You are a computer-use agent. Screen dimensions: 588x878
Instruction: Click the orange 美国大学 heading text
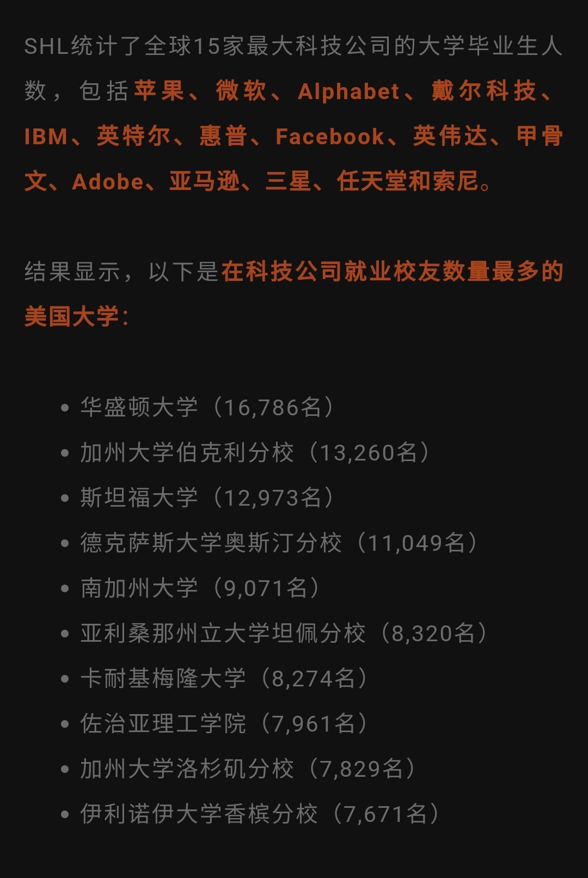[71, 317]
